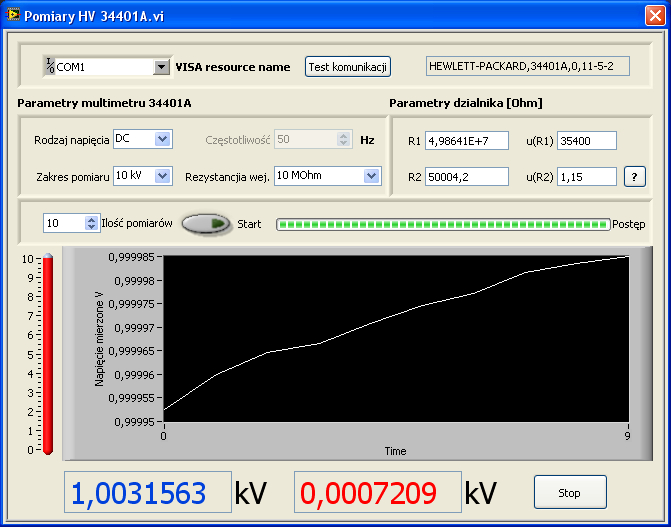Image resolution: width=671 pixels, height=527 pixels.
Task: Click the Stop button
Action: [570, 492]
